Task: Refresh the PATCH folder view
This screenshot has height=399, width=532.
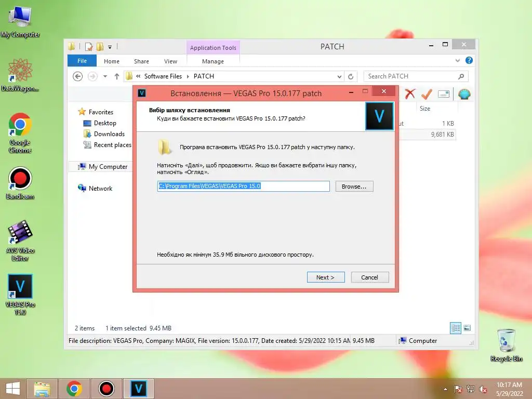Action: (x=351, y=76)
